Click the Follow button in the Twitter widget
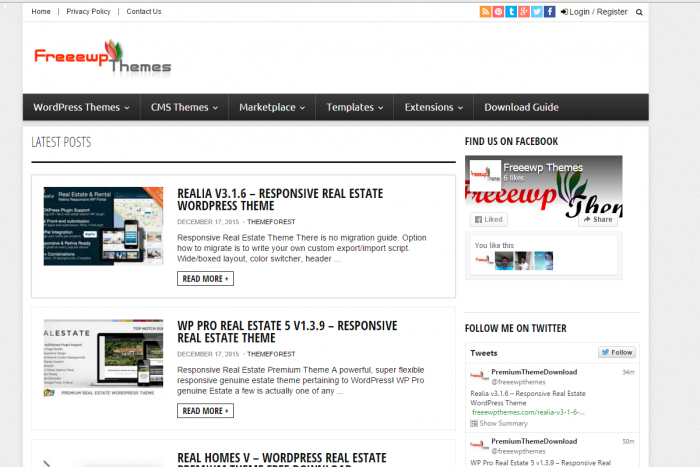Viewport: 700px width, 467px height. pyautogui.click(x=617, y=352)
